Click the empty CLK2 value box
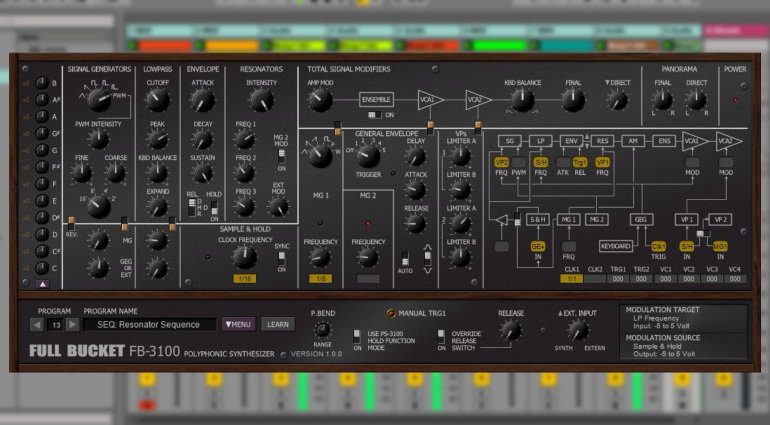Viewport: 770px width, 425px height. click(595, 279)
